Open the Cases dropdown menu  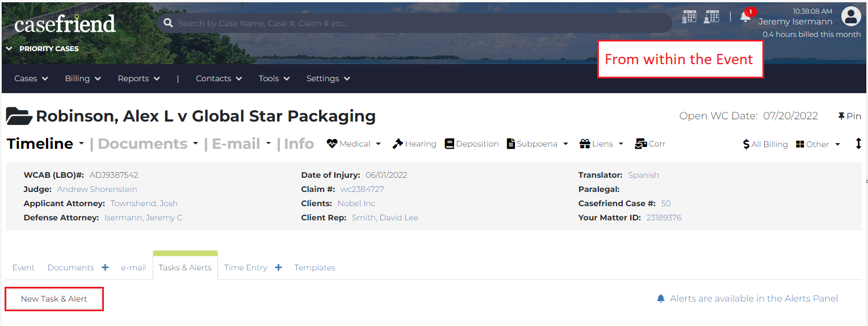tap(31, 78)
